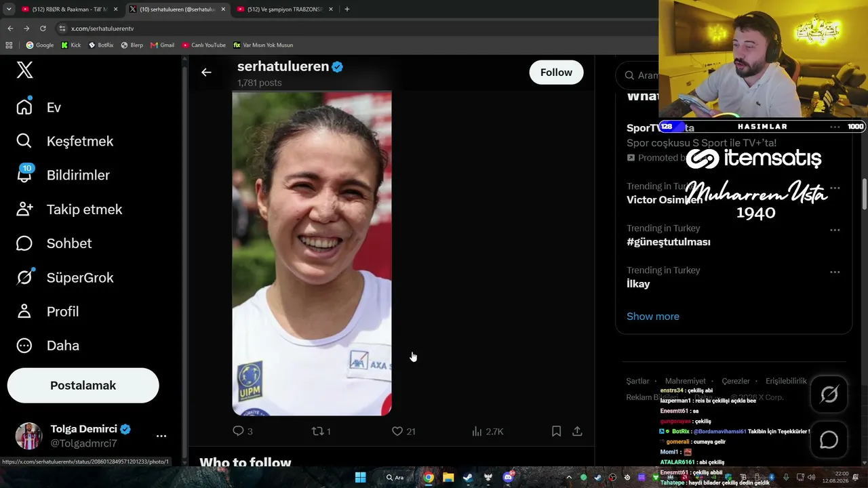Open Chrome from the taskbar
The image size is (868, 488).
429,477
